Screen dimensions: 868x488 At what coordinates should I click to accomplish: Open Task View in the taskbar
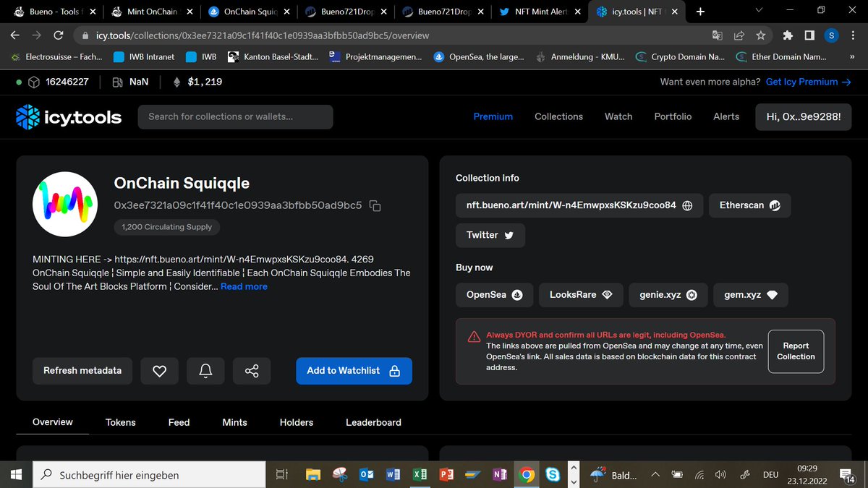click(282, 475)
